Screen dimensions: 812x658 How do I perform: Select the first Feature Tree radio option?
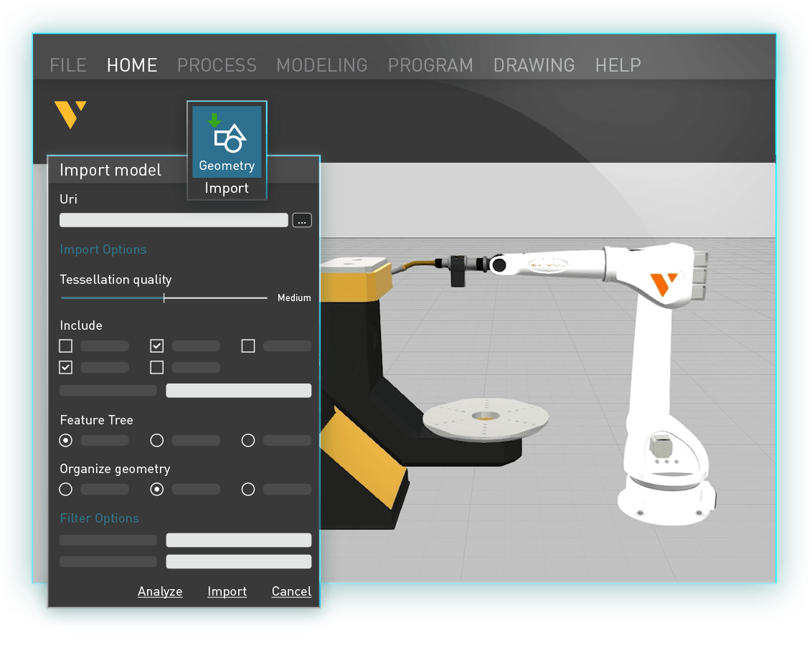click(x=65, y=440)
